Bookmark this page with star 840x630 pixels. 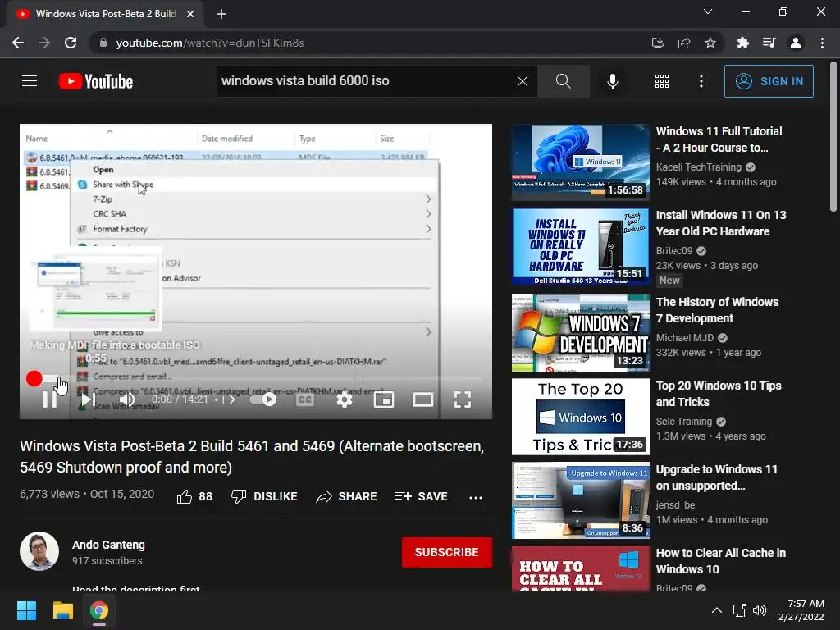(710, 43)
